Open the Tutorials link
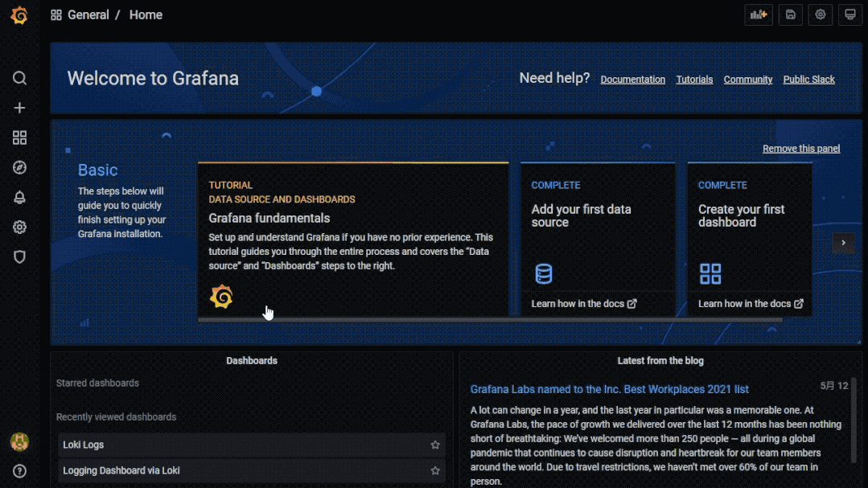868x488 pixels. [694, 80]
